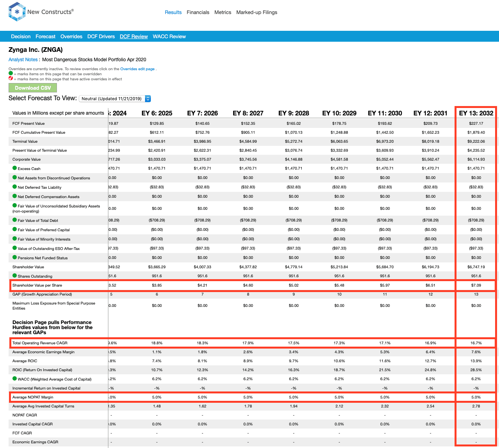
Task: Click the Economic Earnings CAGR row label
Action: pyautogui.click(x=35, y=442)
